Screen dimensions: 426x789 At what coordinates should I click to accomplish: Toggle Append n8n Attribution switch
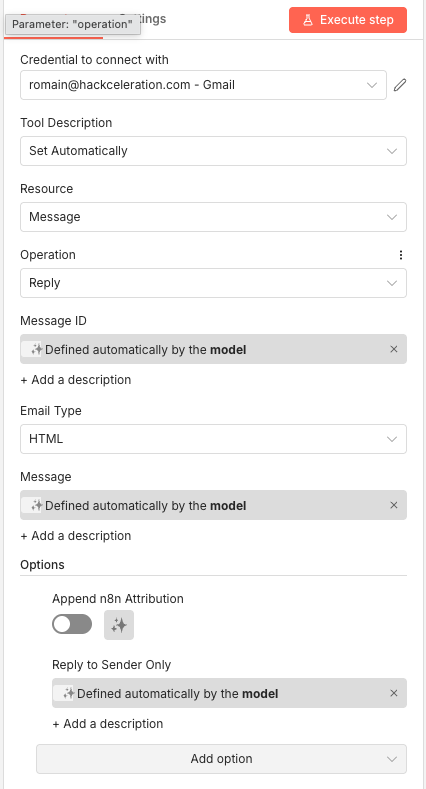(x=72, y=624)
